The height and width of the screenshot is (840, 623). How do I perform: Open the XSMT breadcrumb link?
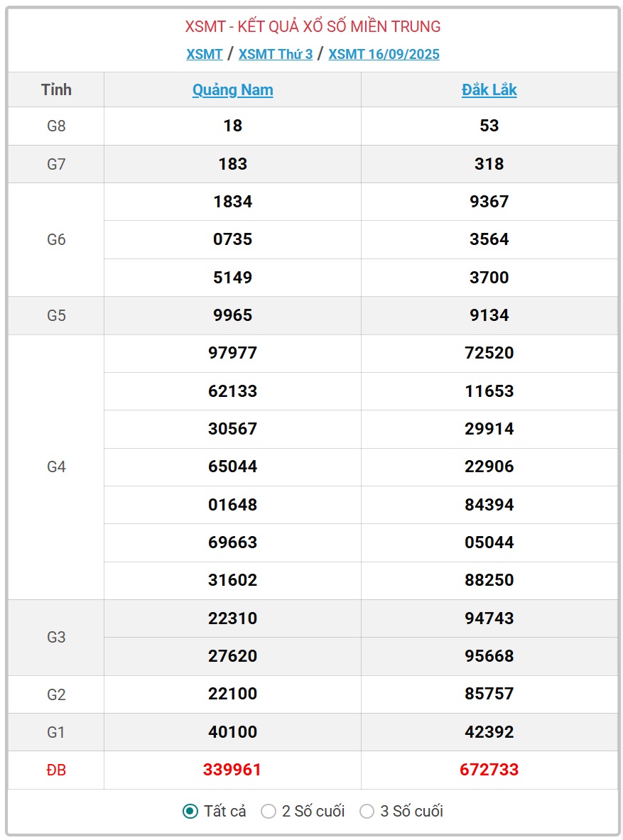pos(205,54)
